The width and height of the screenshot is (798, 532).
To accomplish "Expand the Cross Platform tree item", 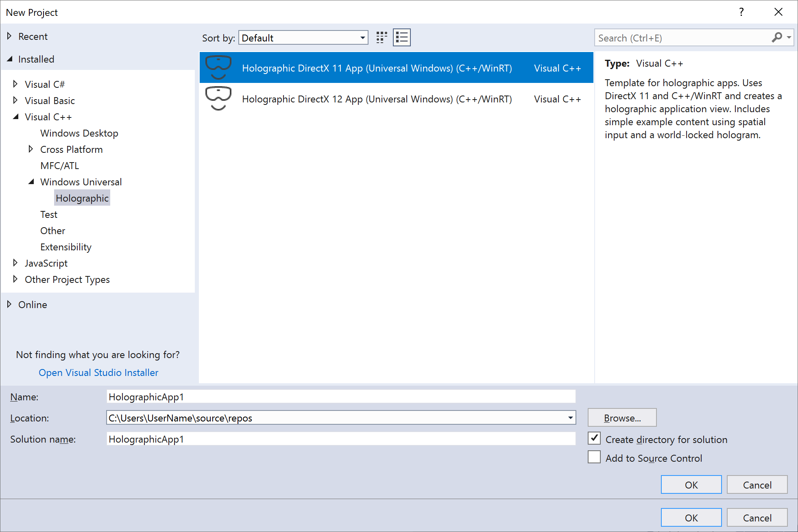I will tap(31, 150).
